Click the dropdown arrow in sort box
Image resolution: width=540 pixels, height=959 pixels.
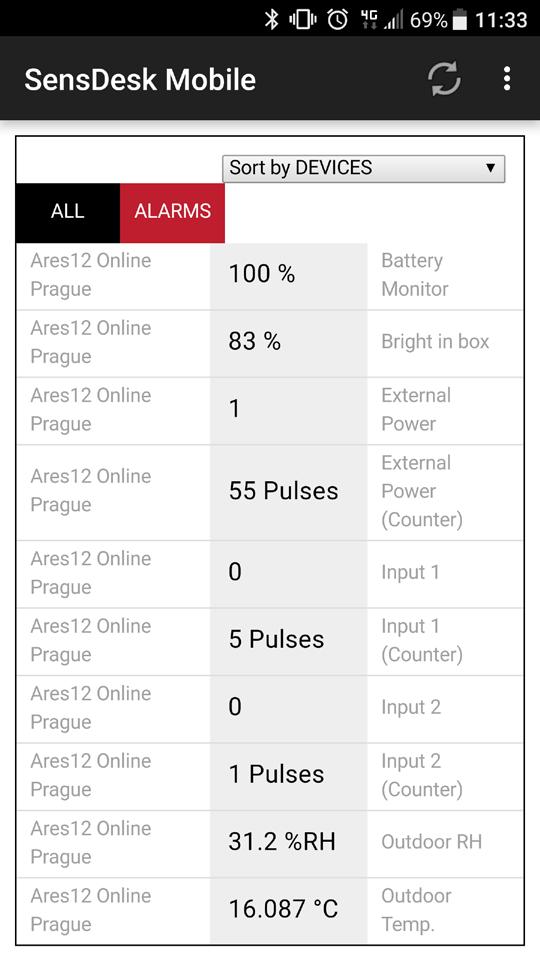click(x=490, y=168)
